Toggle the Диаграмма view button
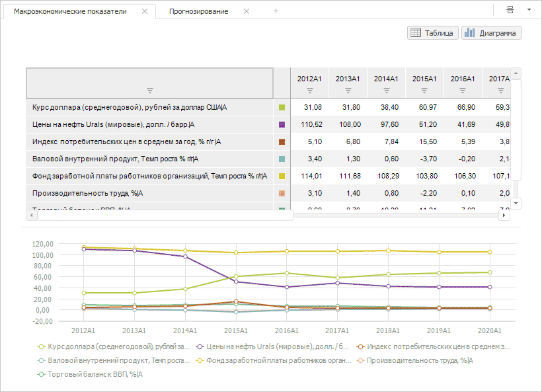 [492, 32]
